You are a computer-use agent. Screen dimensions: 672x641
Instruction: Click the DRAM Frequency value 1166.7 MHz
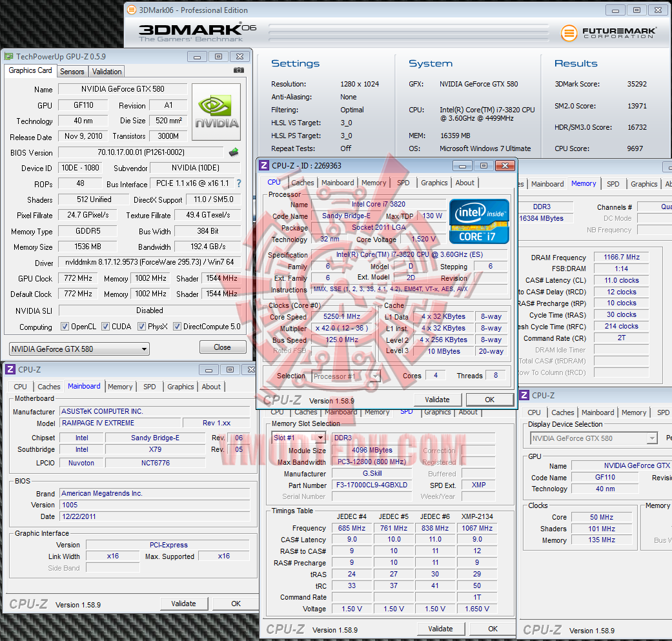(622, 257)
